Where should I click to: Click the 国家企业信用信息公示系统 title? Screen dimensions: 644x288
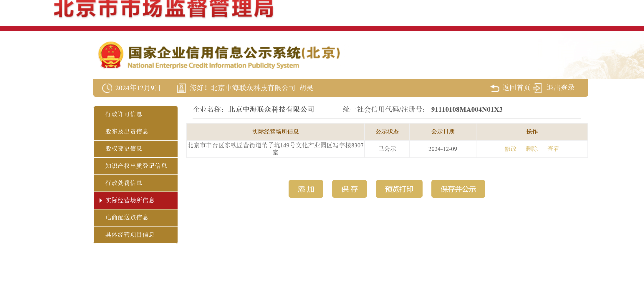pos(234,53)
